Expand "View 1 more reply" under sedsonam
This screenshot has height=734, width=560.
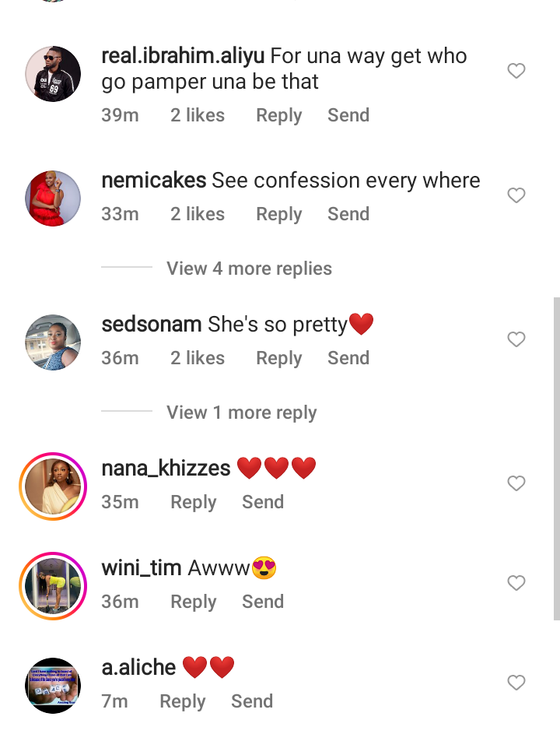241,413
